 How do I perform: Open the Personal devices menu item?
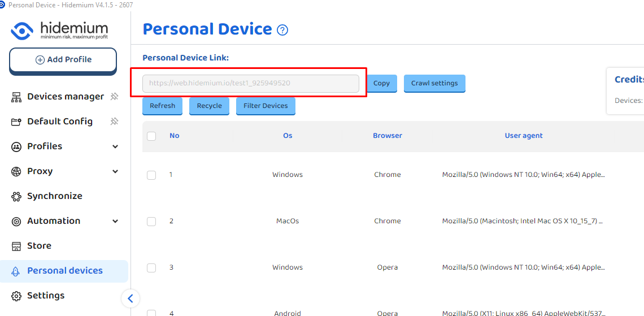pos(64,271)
